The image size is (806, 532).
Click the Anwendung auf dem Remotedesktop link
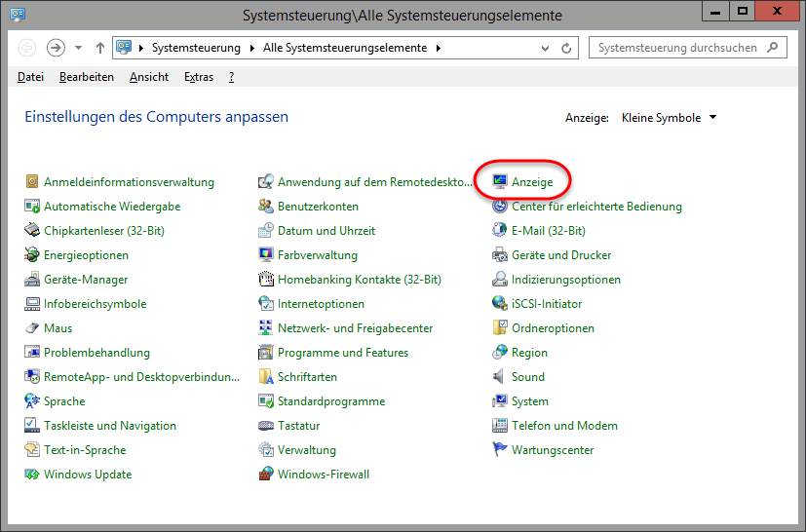(374, 181)
